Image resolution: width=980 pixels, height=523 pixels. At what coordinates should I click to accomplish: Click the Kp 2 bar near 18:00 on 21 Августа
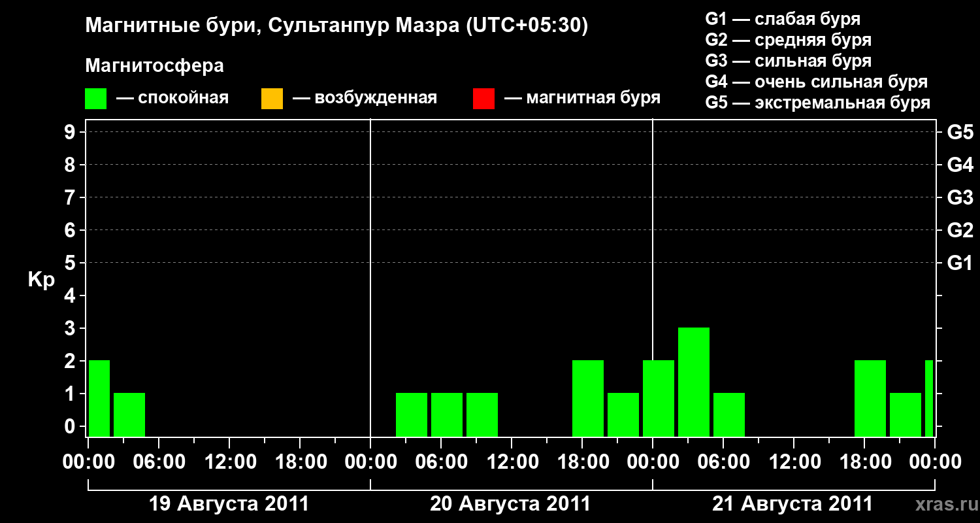(x=870, y=398)
